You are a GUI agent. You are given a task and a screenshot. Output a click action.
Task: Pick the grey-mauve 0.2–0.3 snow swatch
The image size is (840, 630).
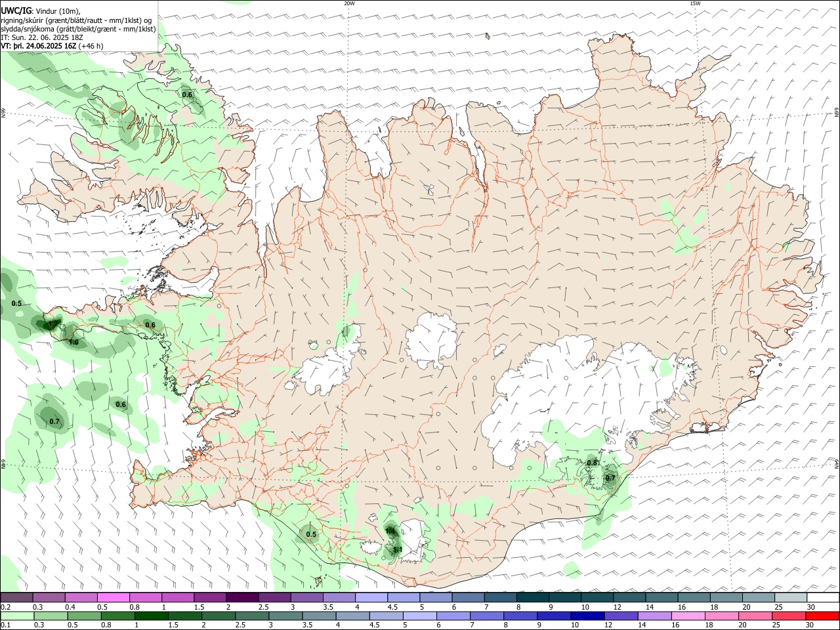(16, 597)
